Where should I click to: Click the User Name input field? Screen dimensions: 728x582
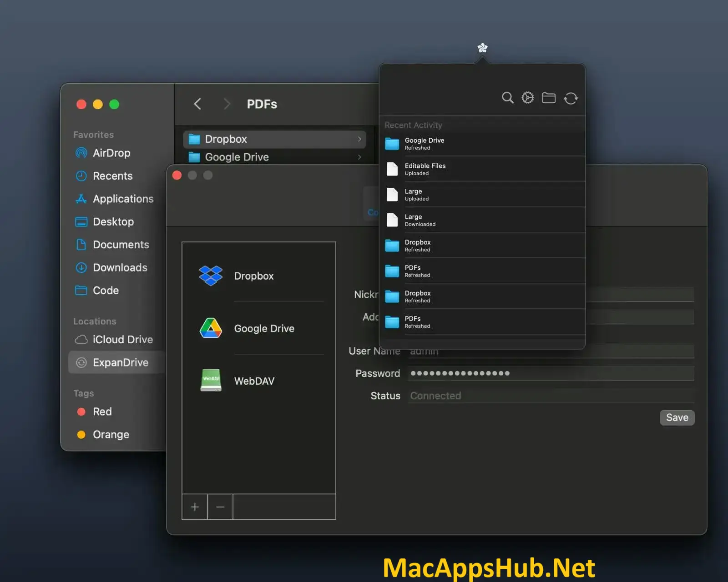[551, 351]
